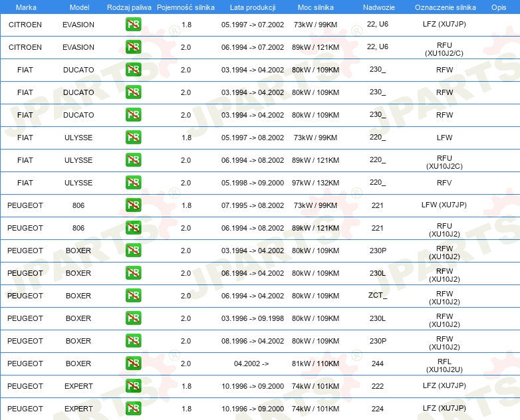Click fuel icon for Boxer 244 81kW row
The width and height of the screenshot is (520, 420).
(x=133, y=364)
